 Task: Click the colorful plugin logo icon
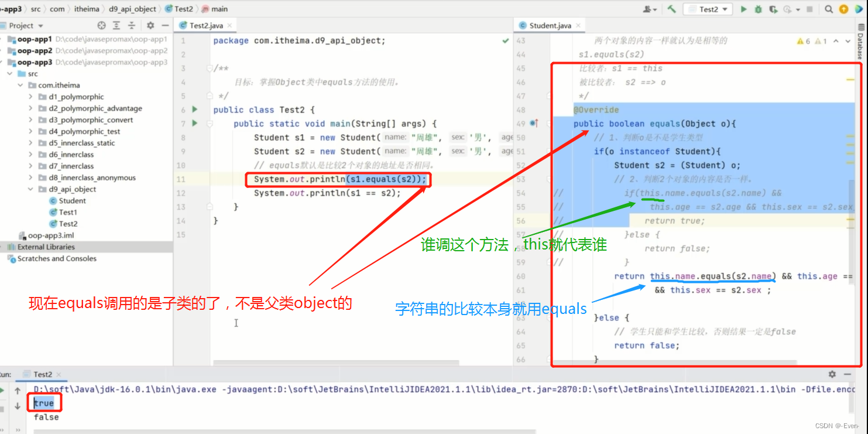point(859,9)
